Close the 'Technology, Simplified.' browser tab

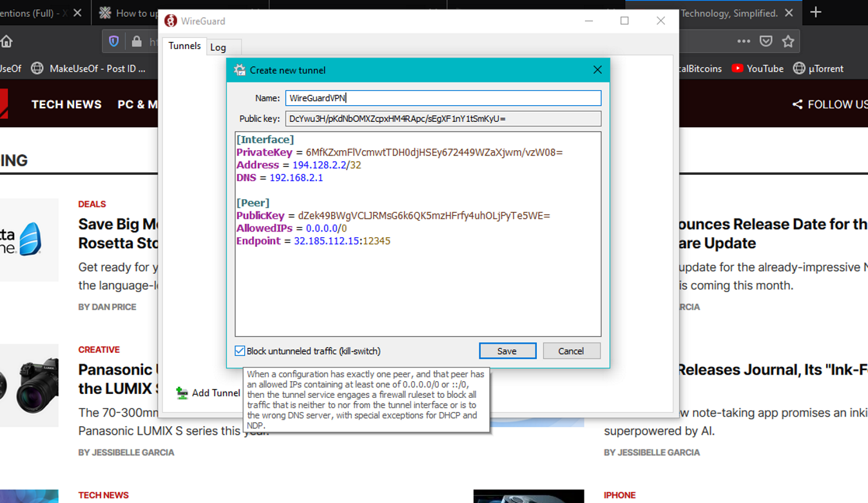tap(789, 13)
